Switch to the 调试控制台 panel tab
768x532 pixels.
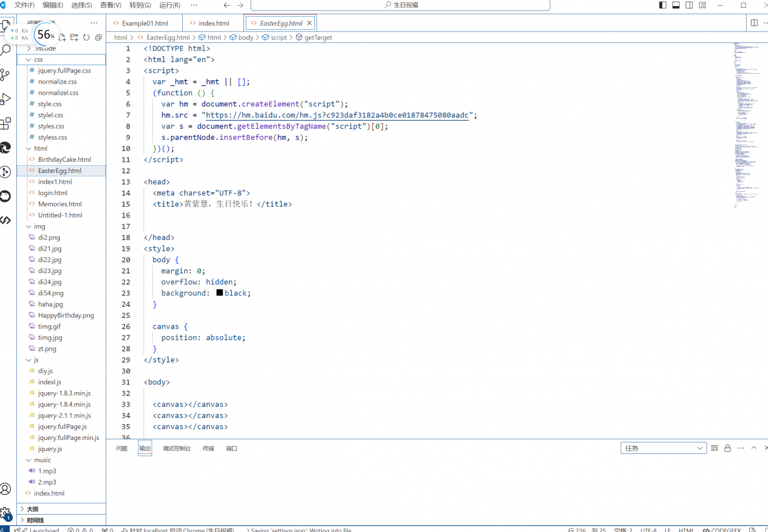(177, 448)
